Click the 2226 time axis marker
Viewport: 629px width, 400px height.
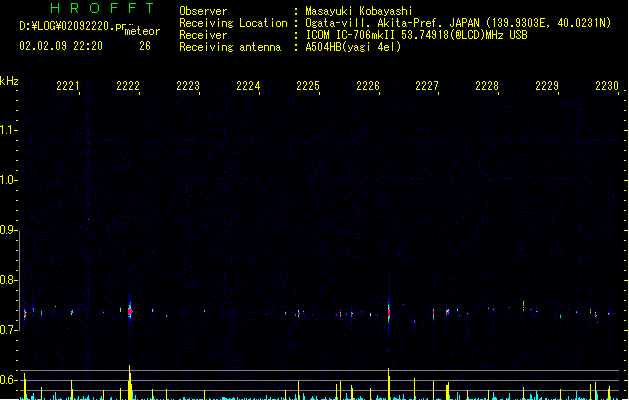pos(368,86)
